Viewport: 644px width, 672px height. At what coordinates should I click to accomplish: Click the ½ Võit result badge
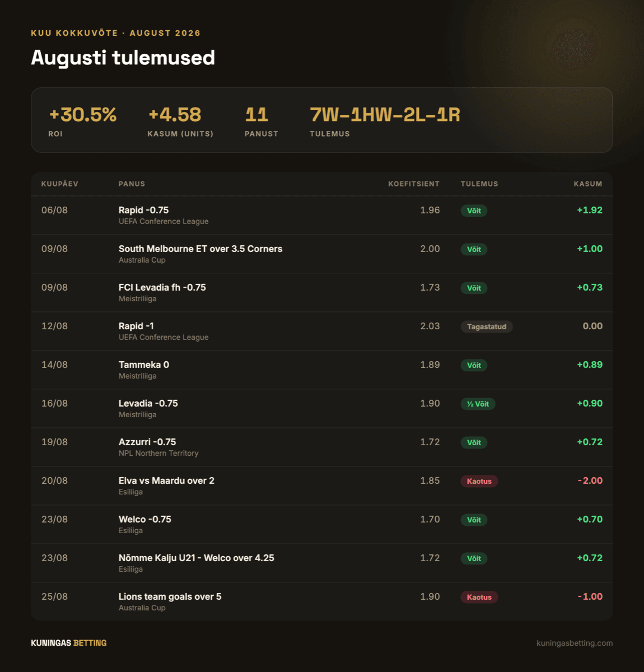[478, 404]
